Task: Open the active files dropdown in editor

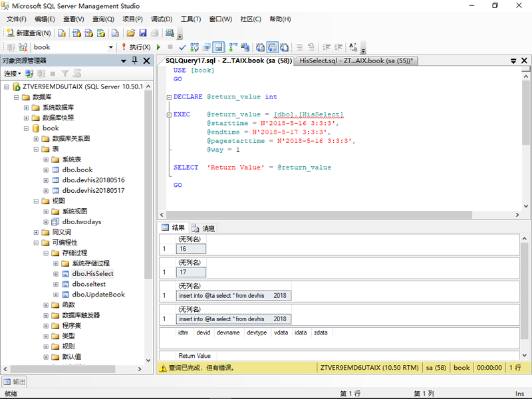Action: point(513,61)
